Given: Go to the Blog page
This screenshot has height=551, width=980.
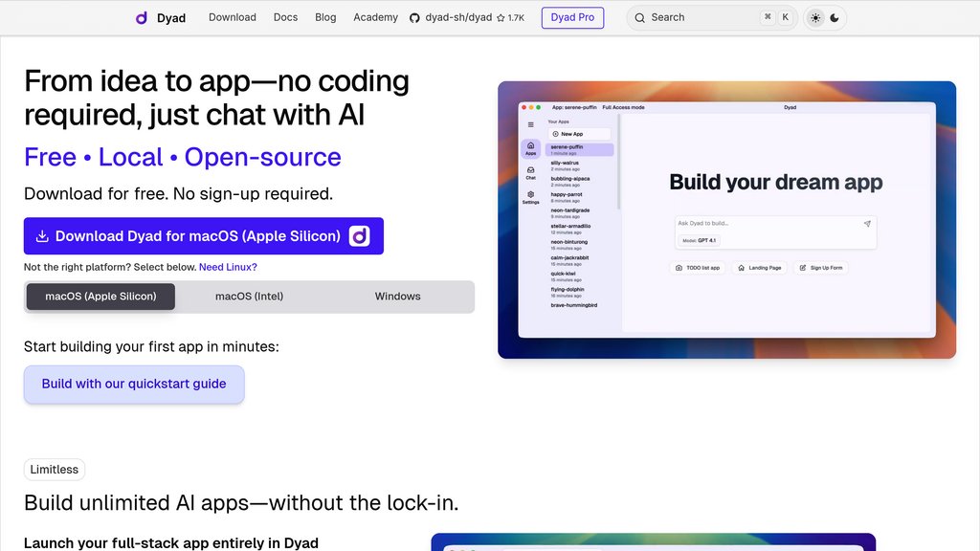Looking at the screenshot, I should 325,17.
